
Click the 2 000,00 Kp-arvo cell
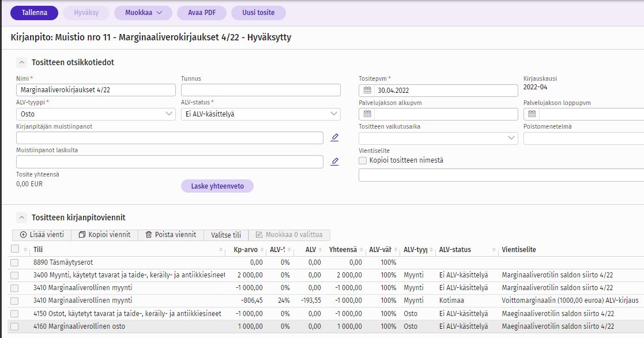[x=250, y=275]
